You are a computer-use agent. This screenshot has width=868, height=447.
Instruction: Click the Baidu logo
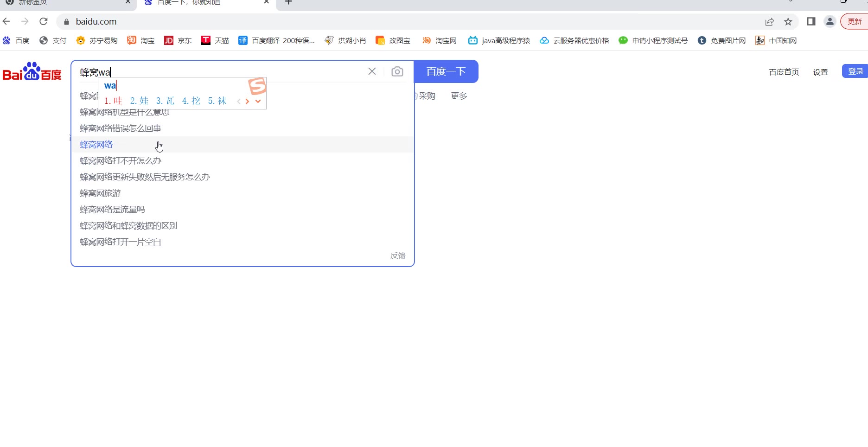32,72
